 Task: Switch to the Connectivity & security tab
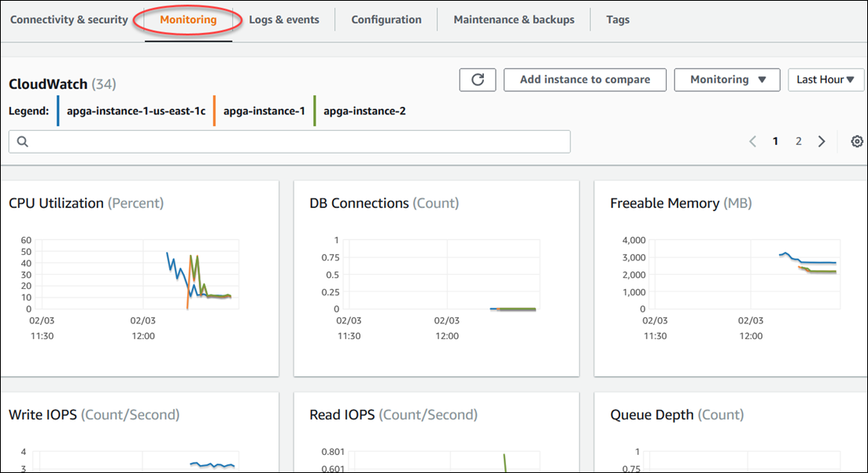(69, 20)
